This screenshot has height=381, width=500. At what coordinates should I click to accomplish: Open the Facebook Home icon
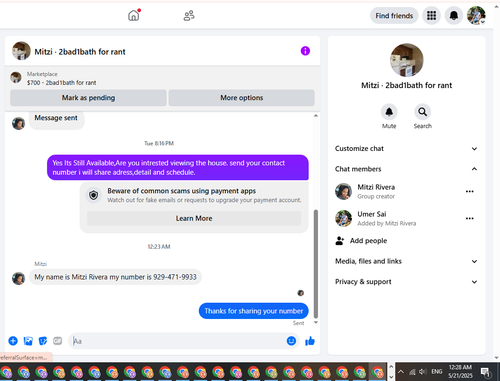[x=133, y=15]
